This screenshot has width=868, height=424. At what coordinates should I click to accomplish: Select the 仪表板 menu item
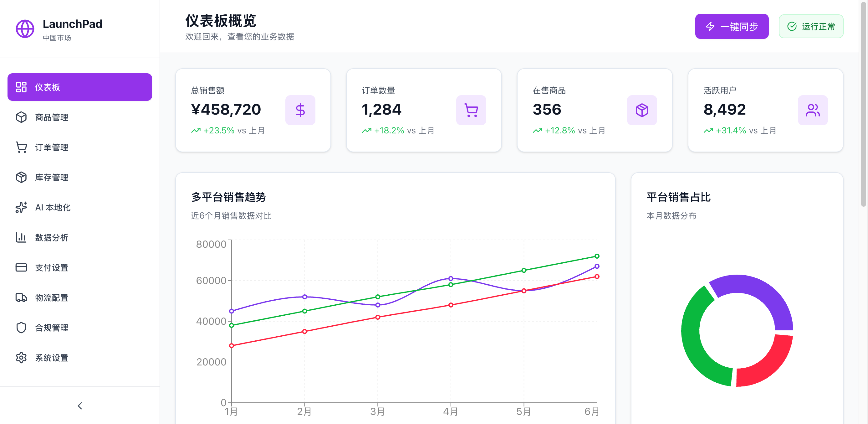[x=79, y=87]
